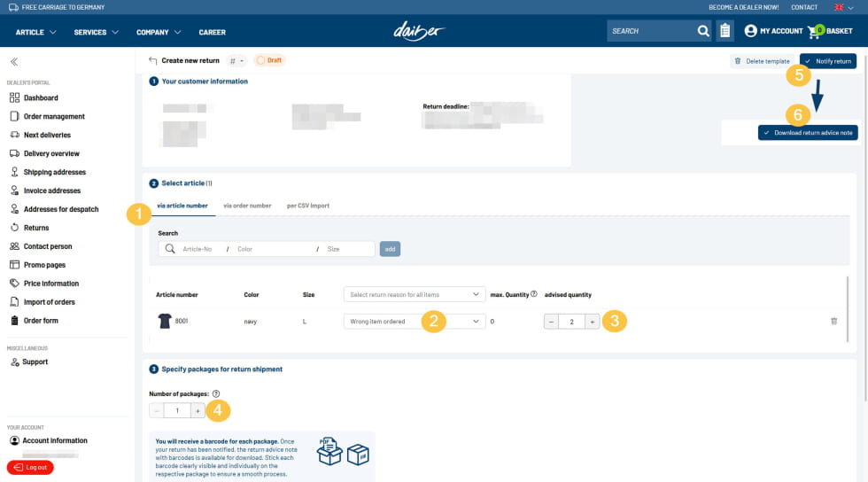Delete the 8001 navy article row

coord(833,322)
